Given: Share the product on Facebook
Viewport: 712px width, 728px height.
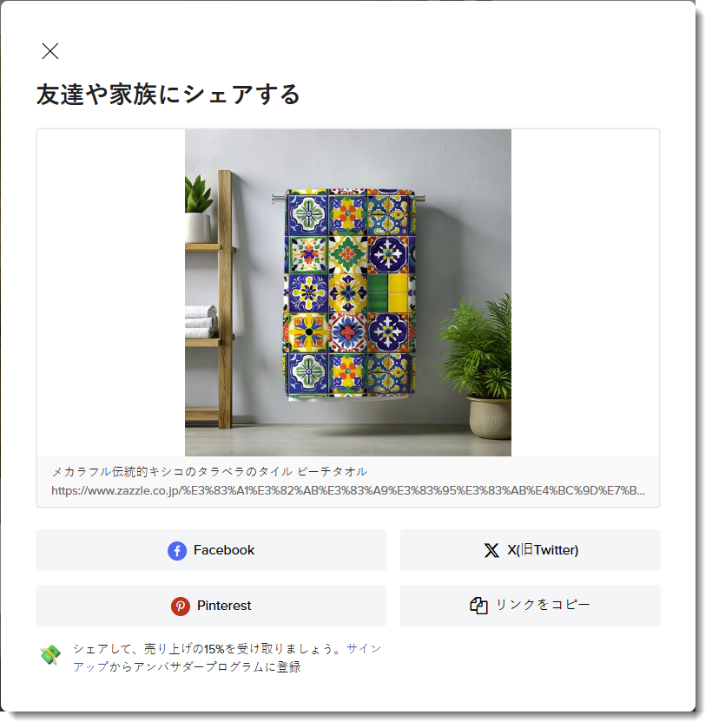Looking at the screenshot, I should click(211, 551).
